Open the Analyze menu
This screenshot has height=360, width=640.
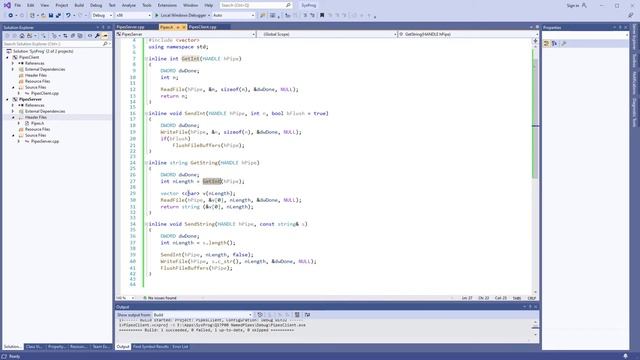pyautogui.click(x=129, y=5)
